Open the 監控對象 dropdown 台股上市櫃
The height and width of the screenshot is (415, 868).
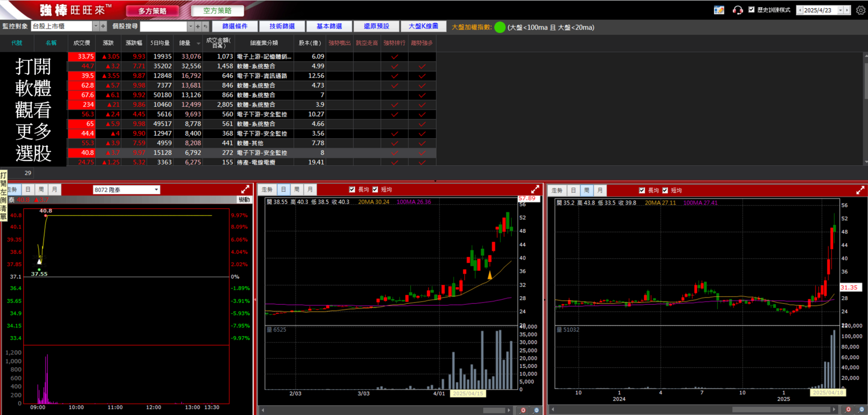point(96,26)
